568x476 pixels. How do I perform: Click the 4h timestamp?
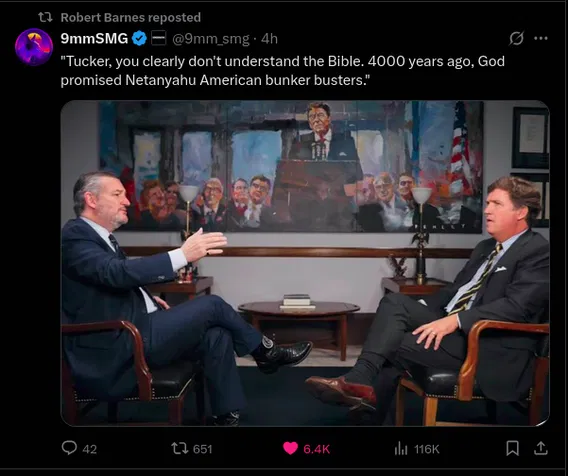(269, 38)
